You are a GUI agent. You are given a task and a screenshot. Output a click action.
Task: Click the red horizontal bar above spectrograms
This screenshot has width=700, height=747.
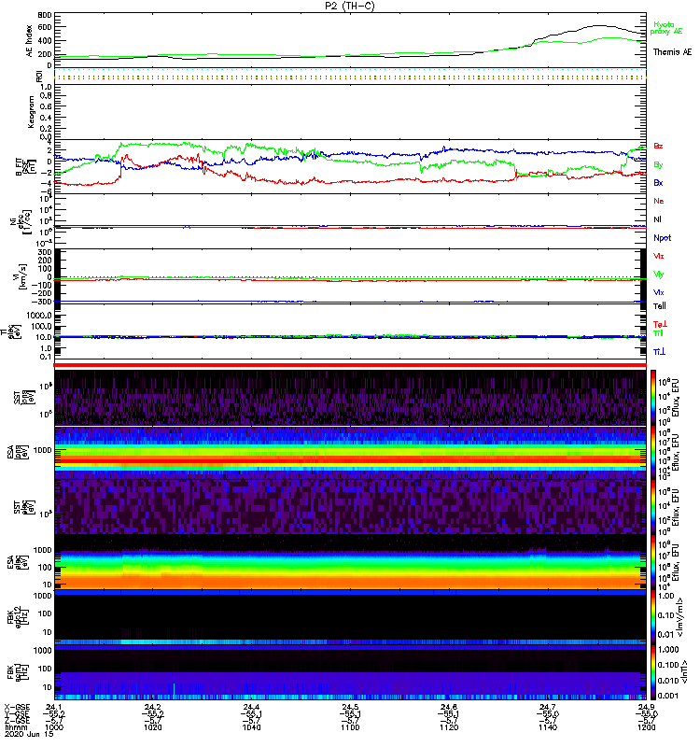coord(350,365)
